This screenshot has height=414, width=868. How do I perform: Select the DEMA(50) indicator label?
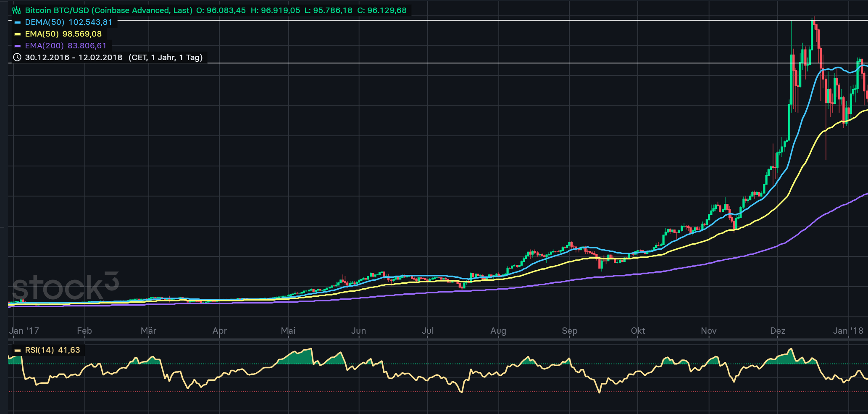[45, 22]
